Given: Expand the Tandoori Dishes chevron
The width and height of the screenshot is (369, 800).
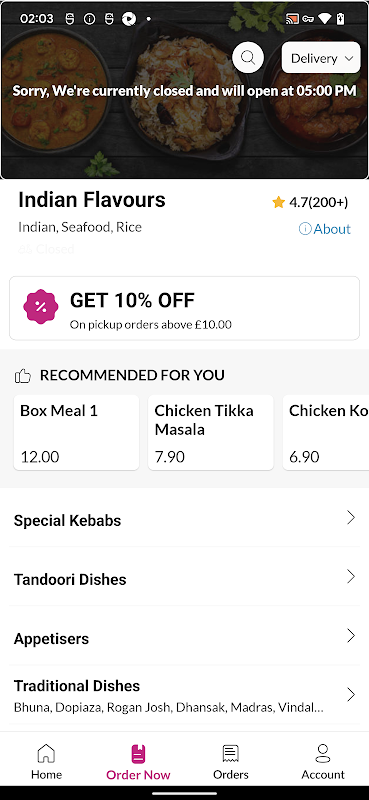Looking at the screenshot, I should point(351,577).
